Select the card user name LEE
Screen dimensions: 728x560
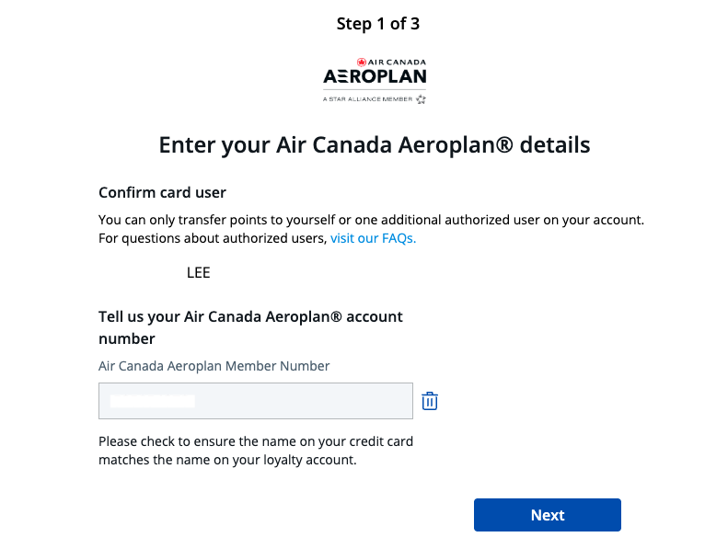198,273
